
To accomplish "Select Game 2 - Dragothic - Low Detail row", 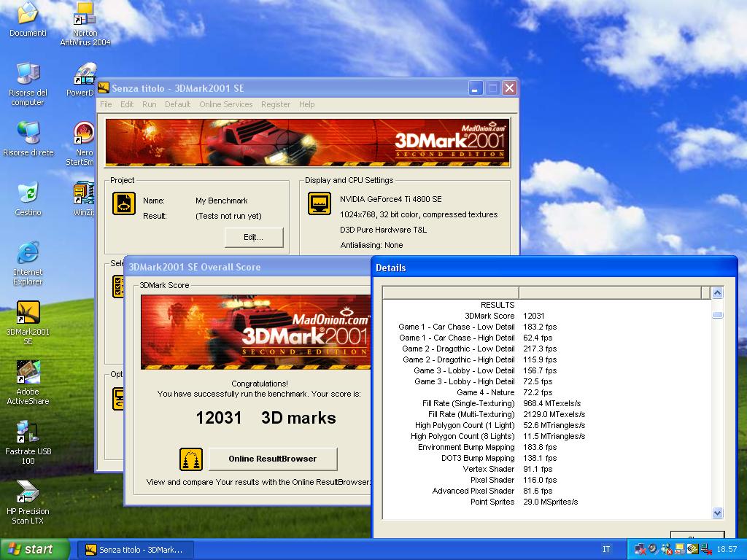I will [546, 349].
